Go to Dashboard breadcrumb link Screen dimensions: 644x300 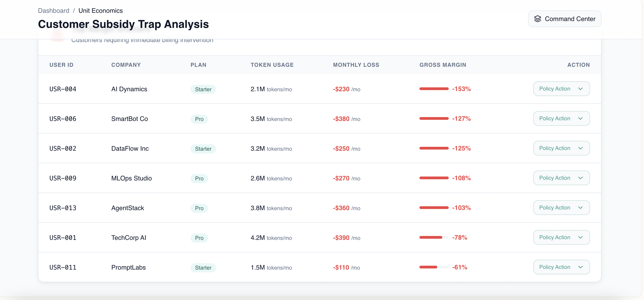(x=54, y=11)
